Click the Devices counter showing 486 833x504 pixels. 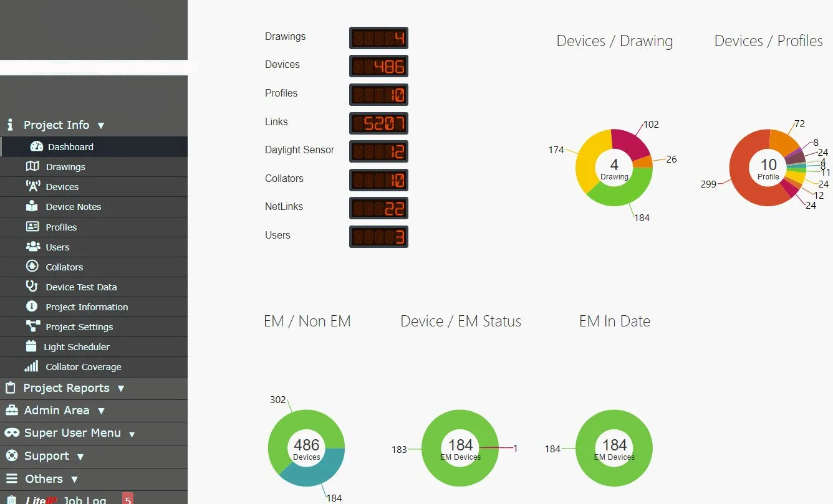pos(378,66)
